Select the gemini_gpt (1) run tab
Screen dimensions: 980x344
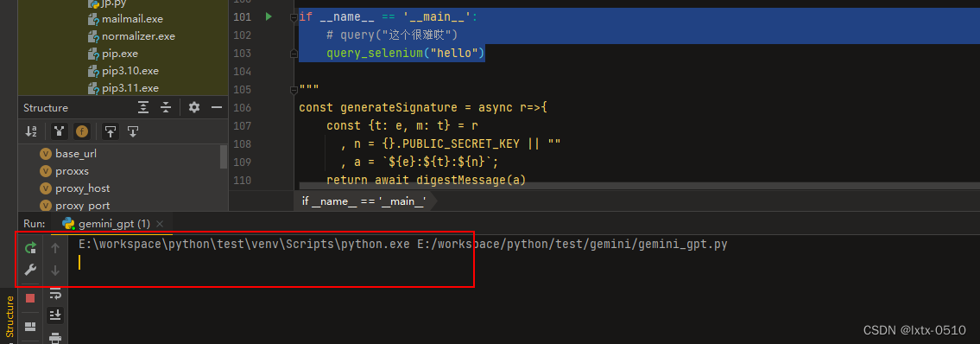[106, 223]
